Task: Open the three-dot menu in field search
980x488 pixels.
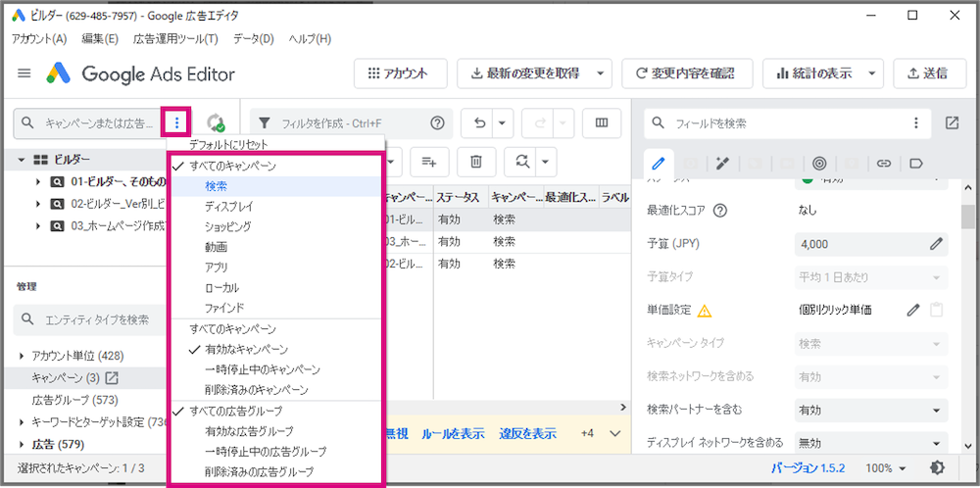Action: click(916, 123)
